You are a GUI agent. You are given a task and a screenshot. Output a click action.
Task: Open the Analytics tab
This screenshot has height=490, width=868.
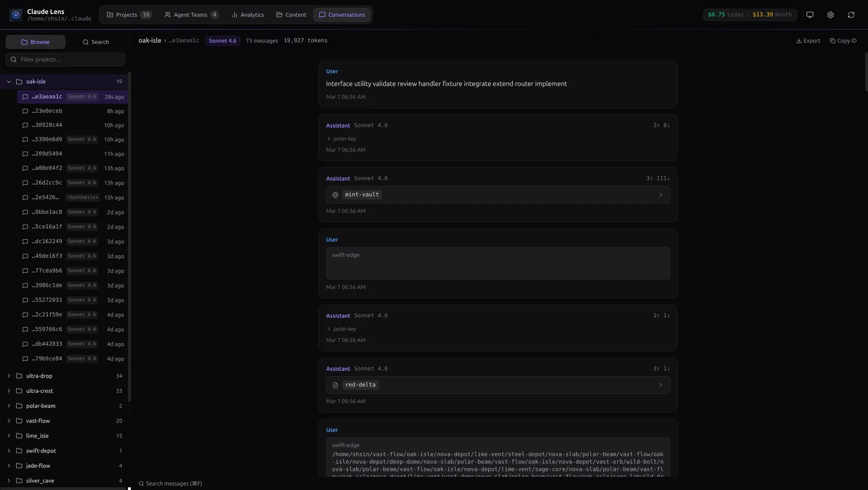pos(247,15)
